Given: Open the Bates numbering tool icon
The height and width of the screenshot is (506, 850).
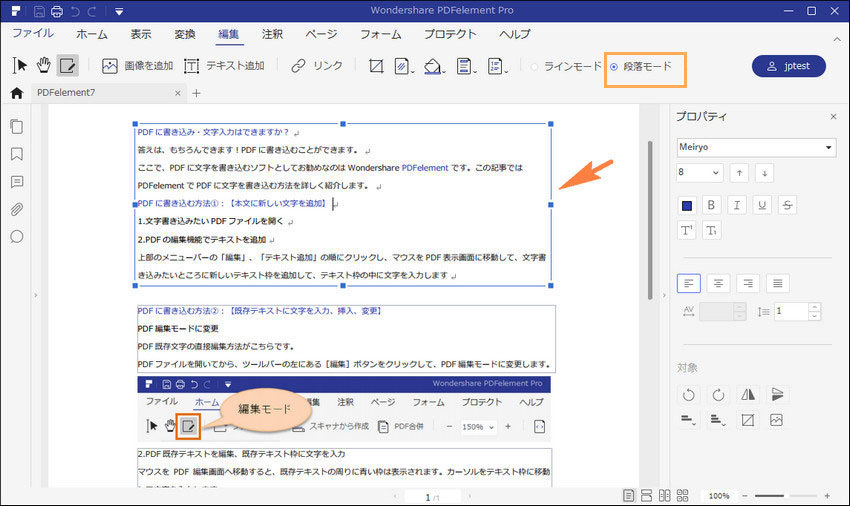Looking at the screenshot, I should (x=496, y=66).
